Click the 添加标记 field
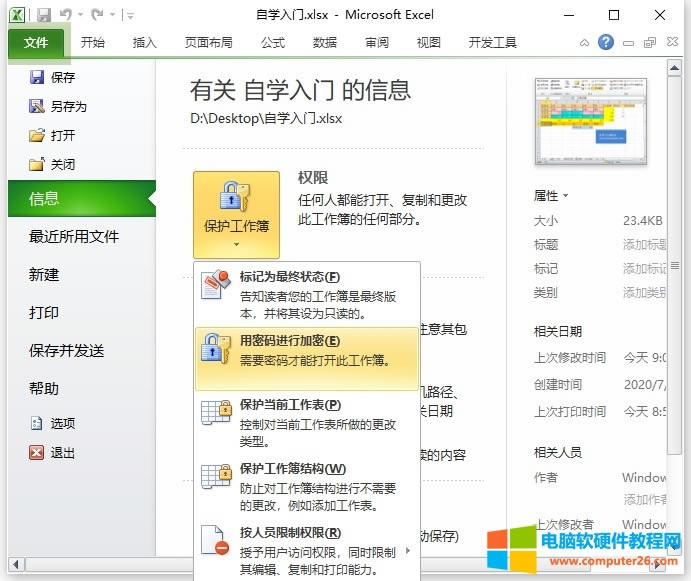This screenshot has width=691, height=581. click(x=644, y=268)
